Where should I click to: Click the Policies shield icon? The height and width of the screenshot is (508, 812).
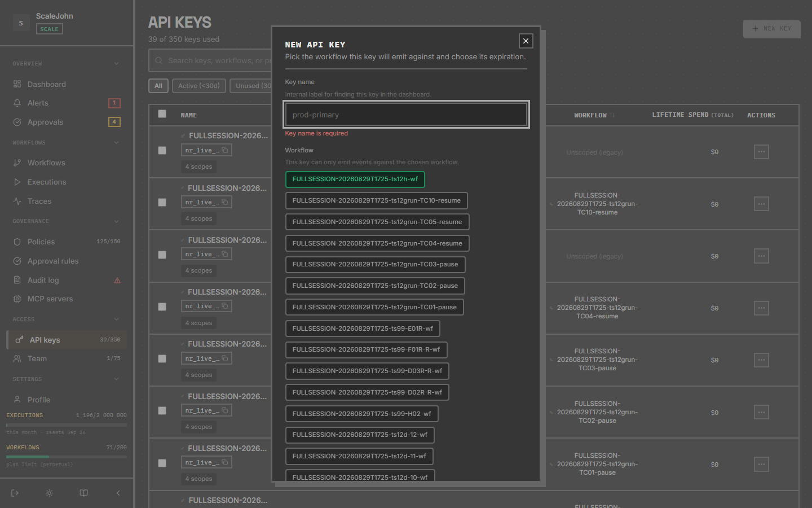pyautogui.click(x=17, y=242)
